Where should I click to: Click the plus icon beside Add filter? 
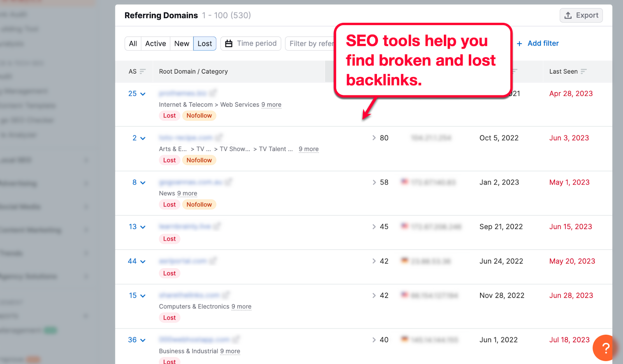click(x=519, y=44)
